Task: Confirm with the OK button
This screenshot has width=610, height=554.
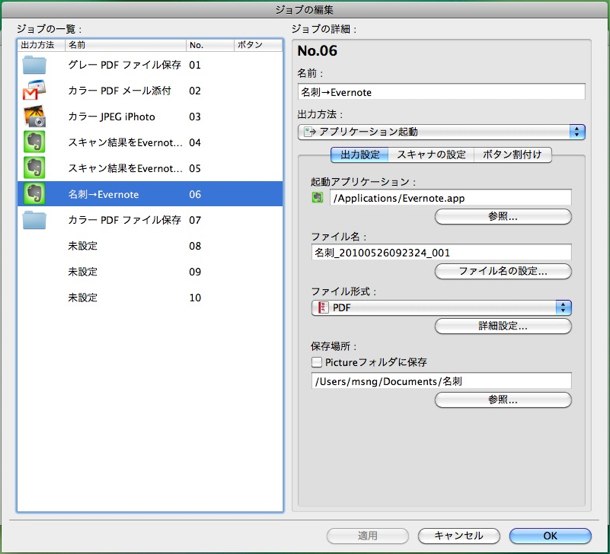Action: (x=550, y=536)
